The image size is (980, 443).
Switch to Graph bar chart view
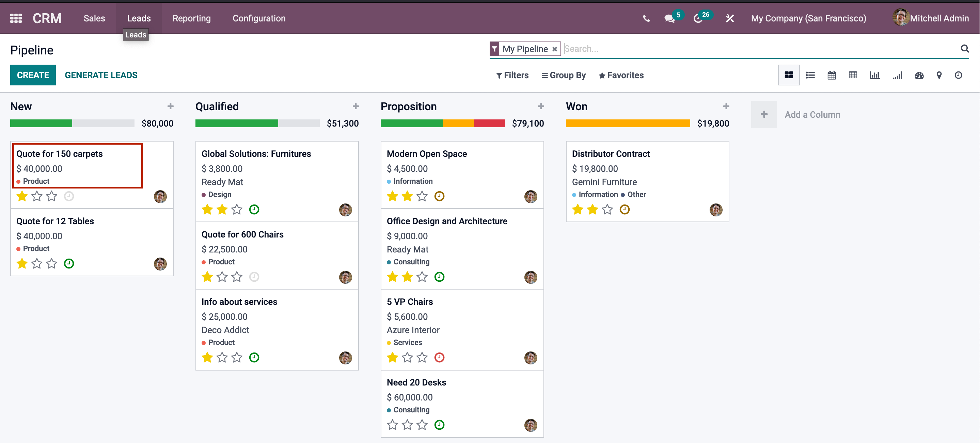(x=875, y=75)
